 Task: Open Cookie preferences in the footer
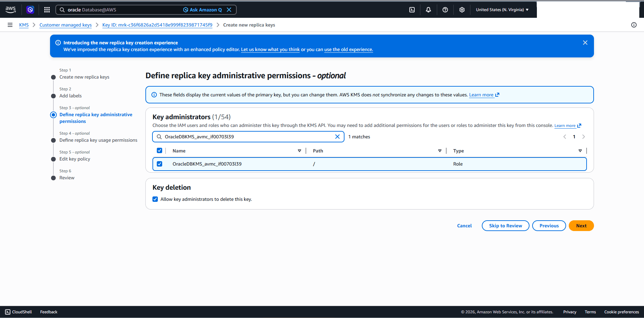click(x=622, y=312)
